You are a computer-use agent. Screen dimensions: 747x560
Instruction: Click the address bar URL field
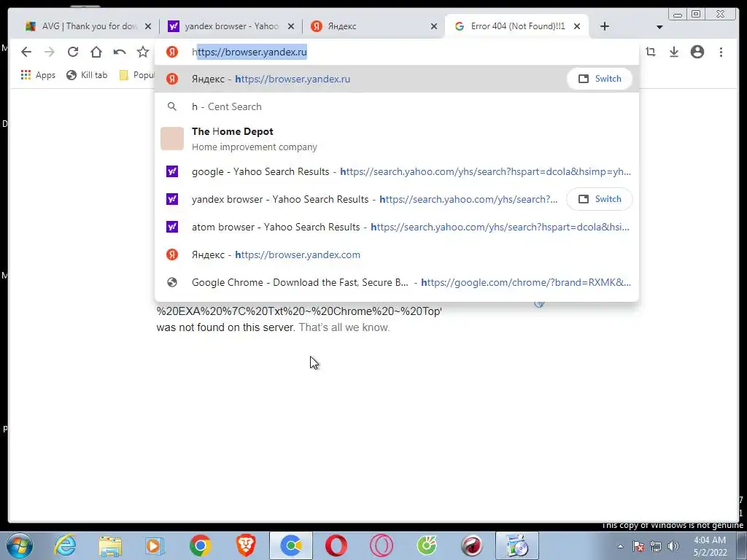click(x=396, y=52)
